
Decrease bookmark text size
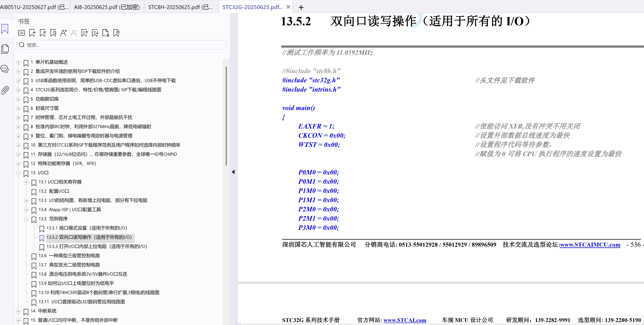74,33
